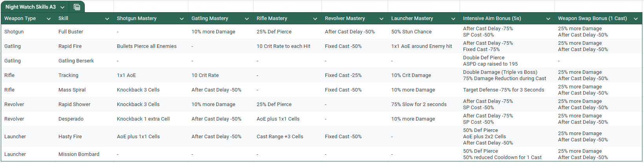
Task: Select the Gatling Berserk skill cell
Action: pyautogui.click(x=84, y=61)
